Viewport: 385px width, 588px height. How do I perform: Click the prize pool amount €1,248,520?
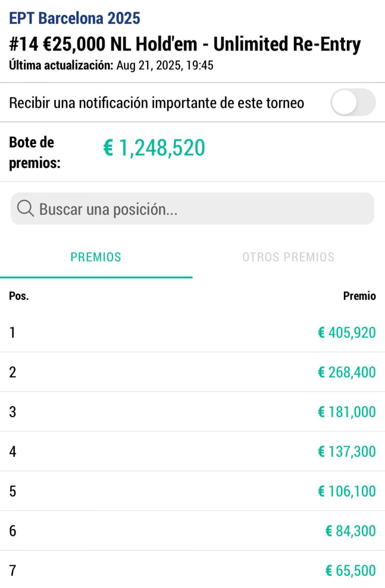pos(154,148)
